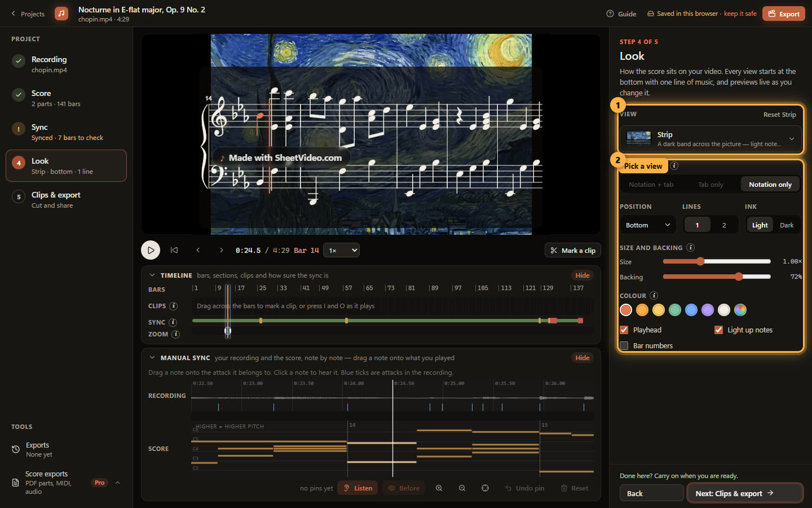This screenshot has width=812, height=508.
Task: Set lines to 1
Action: click(x=697, y=225)
